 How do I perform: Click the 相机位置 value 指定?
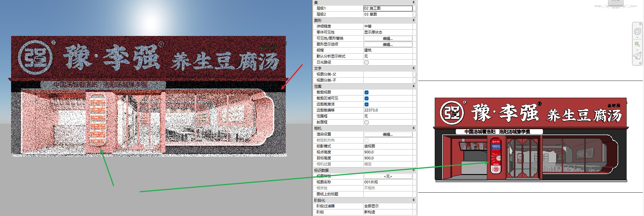tap(388, 164)
